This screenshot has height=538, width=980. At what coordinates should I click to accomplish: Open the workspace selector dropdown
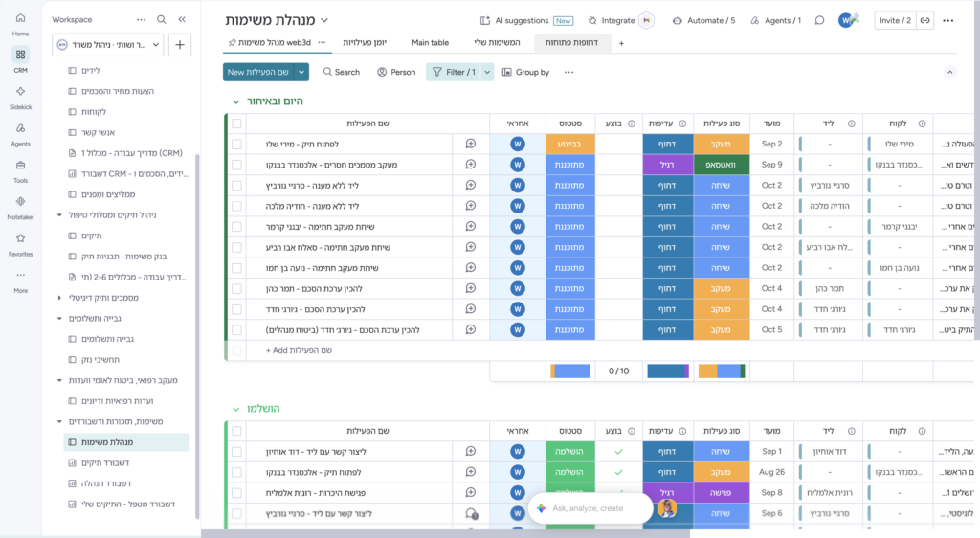108,44
